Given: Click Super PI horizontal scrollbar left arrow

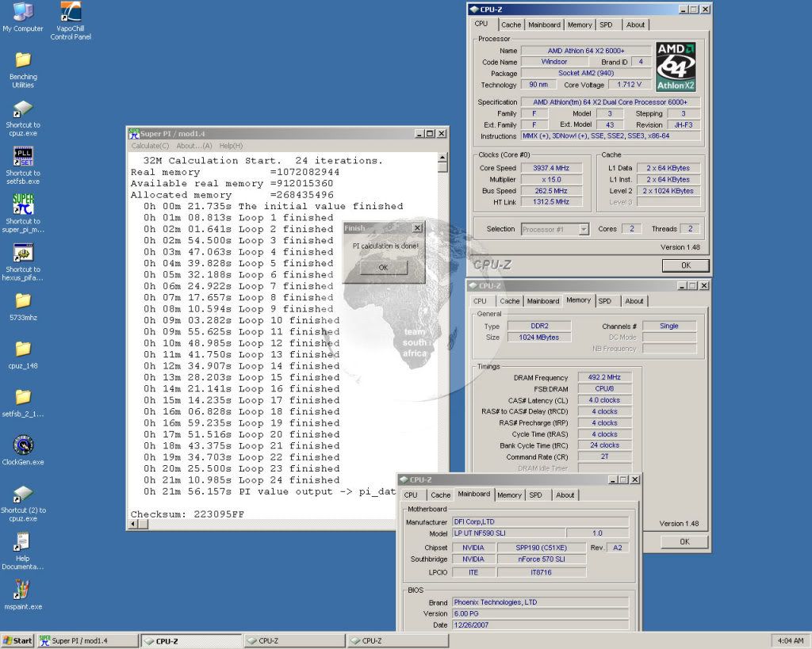Looking at the screenshot, I should 133,524.
